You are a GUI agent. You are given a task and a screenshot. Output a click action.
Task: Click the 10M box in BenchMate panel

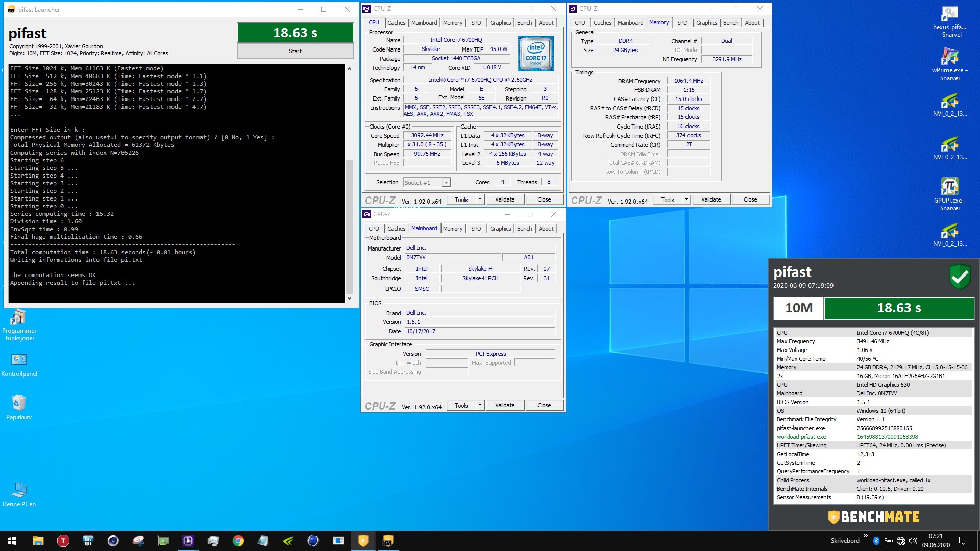(x=798, y=308)
